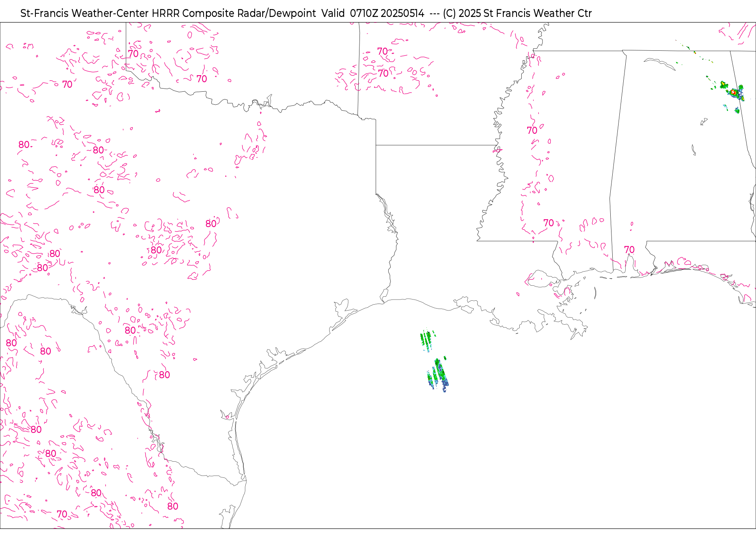Click the red-core storm cell on Alabama-Georgia border
The image size is (756, 551).
pyautogui.click(x=734, y=92)
